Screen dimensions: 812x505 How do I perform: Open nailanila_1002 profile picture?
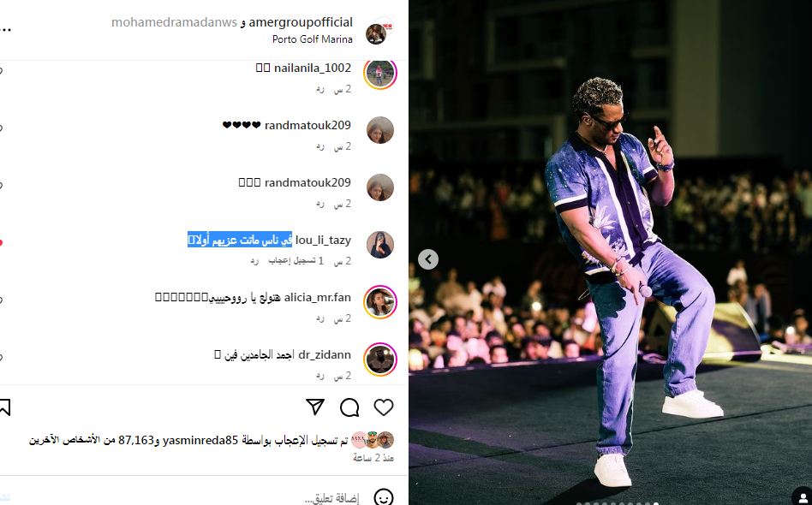pyautogui.click(x=380, y=74)
